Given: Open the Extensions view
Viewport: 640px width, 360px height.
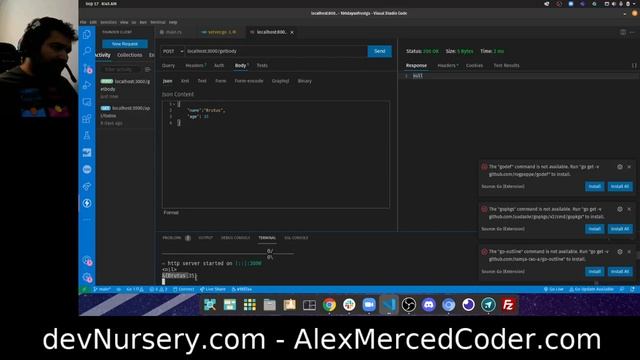Looking at the screenshot, I should [87, 119].
